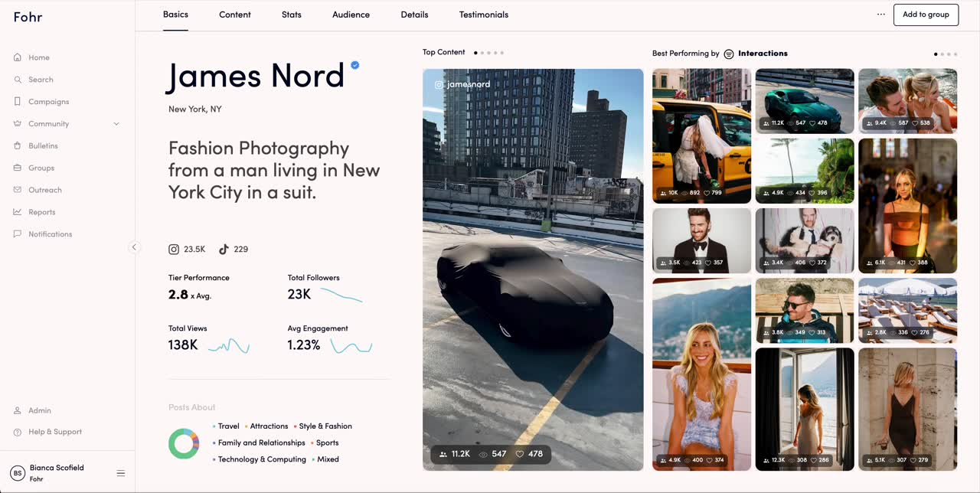Switch to the Audience tab
Screen dimensions: 980x493
[351, 15]
